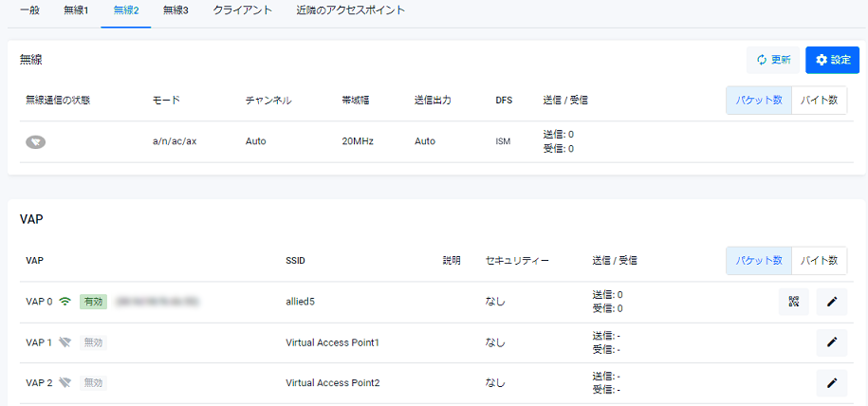Switch to the 無線3 tab
This screenshot has height=406, width=868.
tap(175, 10)
